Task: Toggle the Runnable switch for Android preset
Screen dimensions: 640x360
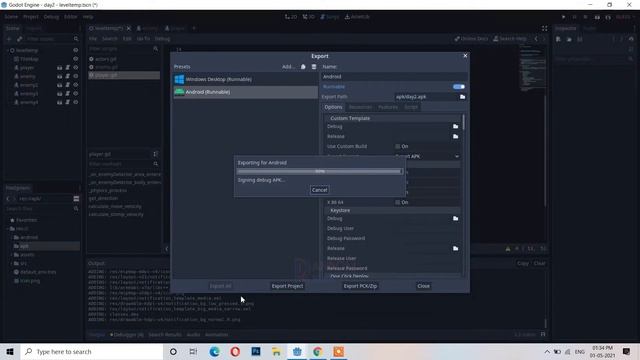Action: click(458, 87)
